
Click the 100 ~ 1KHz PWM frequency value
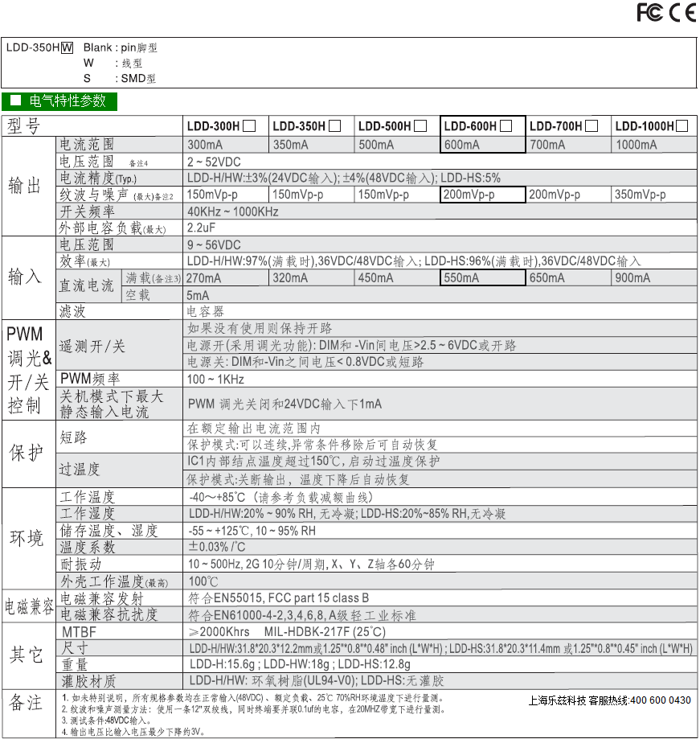[215, 380]
